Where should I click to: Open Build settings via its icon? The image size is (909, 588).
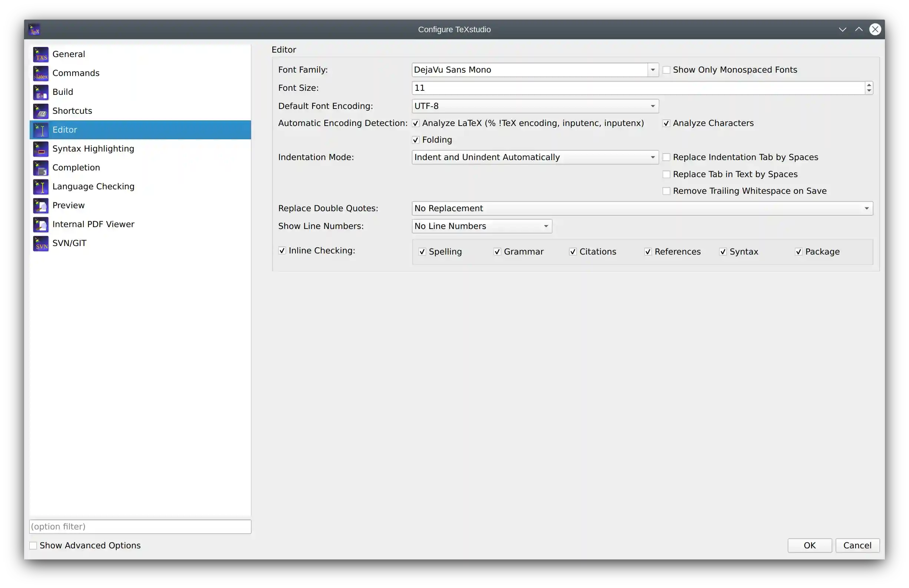(x=40, y=92)
